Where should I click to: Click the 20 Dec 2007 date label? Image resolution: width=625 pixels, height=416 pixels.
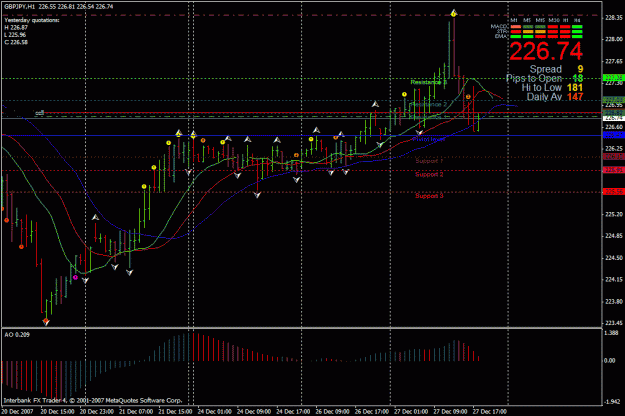coord(17,411)
